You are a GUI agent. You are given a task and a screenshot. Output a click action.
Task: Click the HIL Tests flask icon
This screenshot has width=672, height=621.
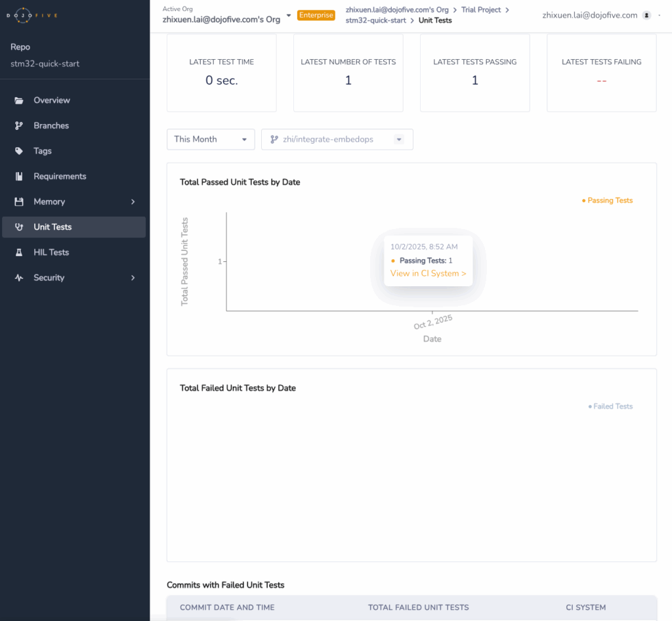point(19,253)
